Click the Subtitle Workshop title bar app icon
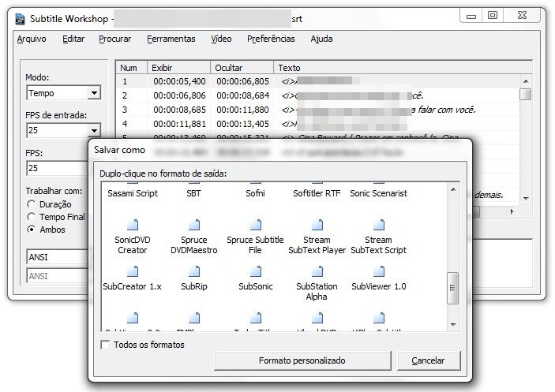555x392 pixels. (21, 19)
